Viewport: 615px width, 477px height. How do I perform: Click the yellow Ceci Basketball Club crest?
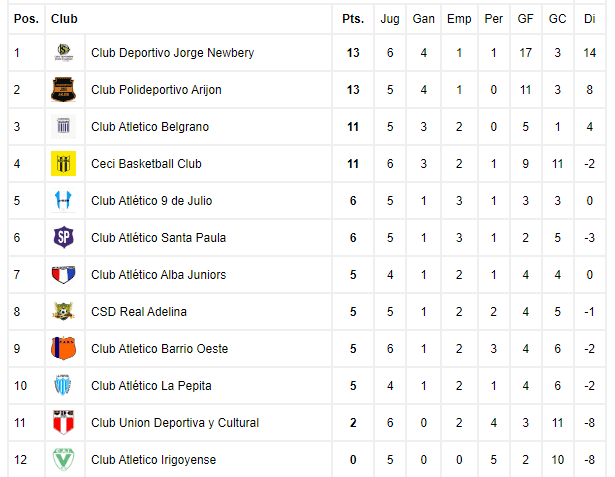[x=64, y=163]
